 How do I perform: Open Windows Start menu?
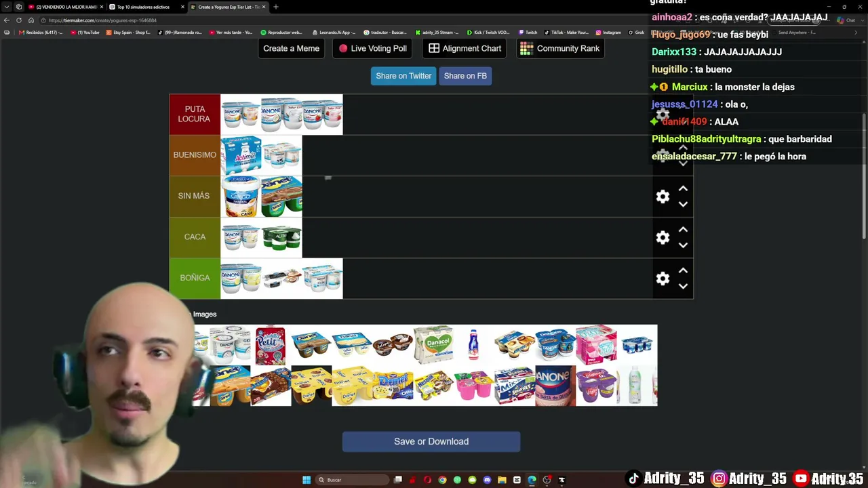click(307, 480)
